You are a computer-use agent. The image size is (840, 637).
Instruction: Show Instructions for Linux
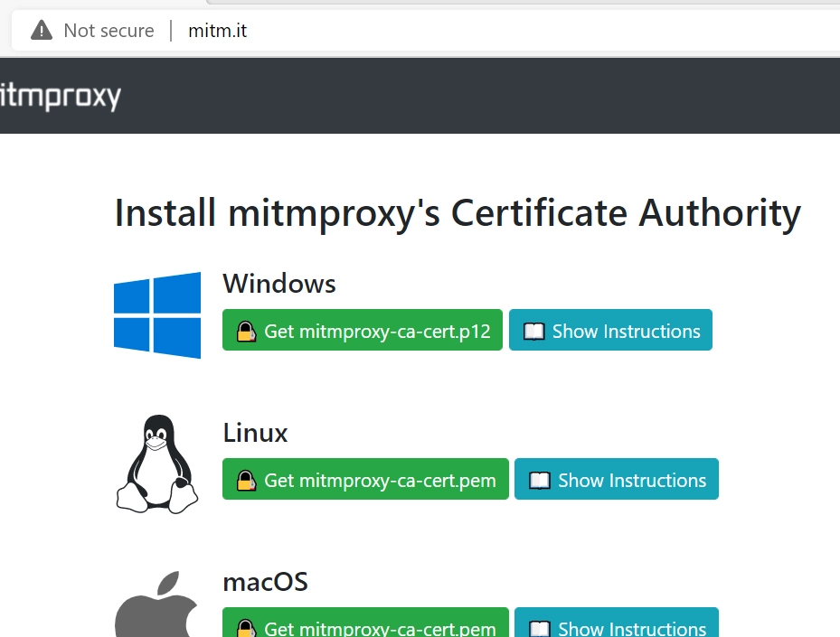click(616, 480)
